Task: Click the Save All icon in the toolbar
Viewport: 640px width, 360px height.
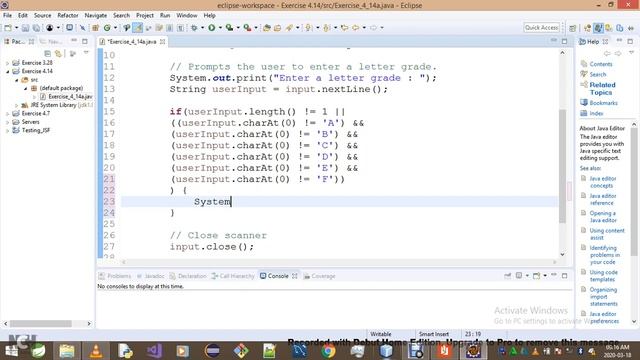Action: pos(36,28)
